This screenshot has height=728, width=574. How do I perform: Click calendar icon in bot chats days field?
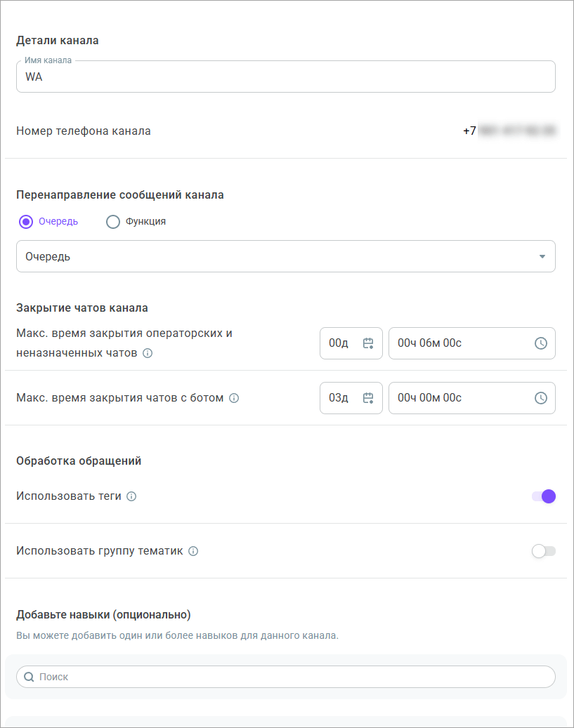(x=368, y=398)
